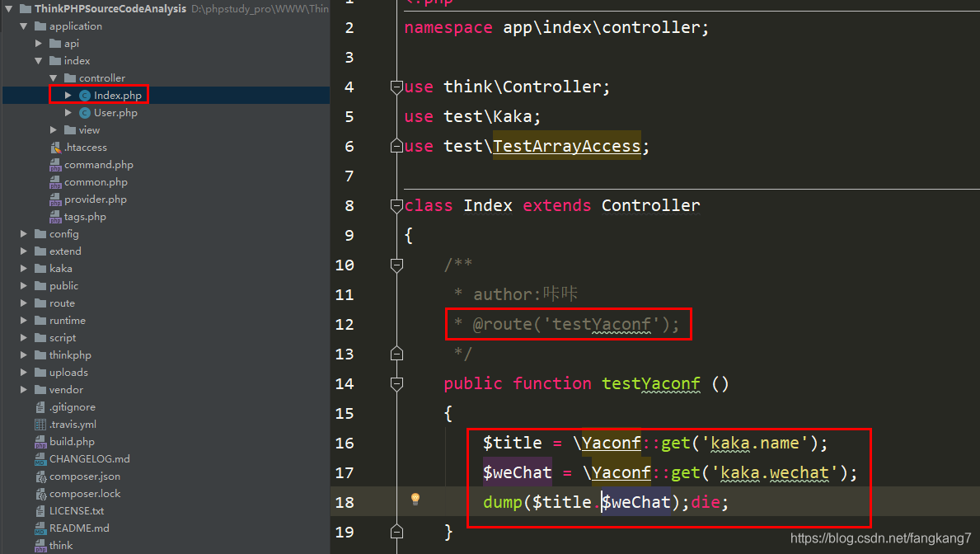Collapse the application folder
Screen dimensions: 980x554
24,26
